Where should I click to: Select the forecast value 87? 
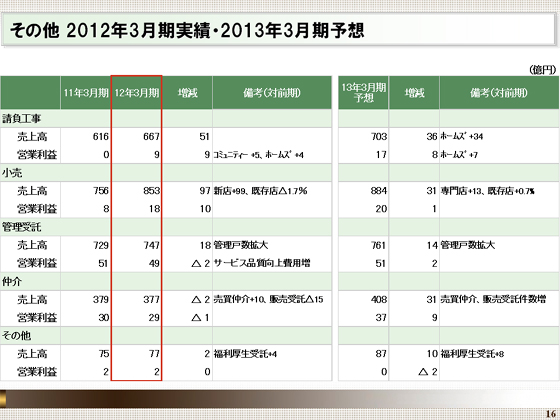pyautogui.click(x=381, y=354)
